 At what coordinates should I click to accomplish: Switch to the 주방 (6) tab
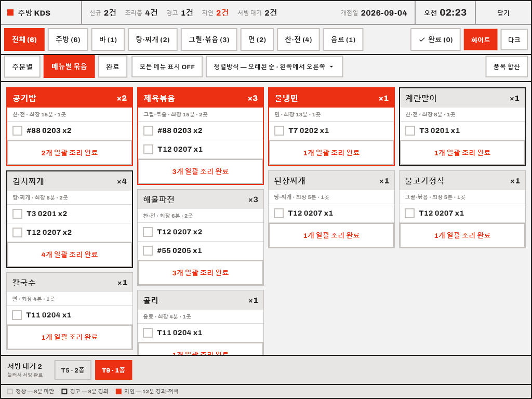coord(68,39)
